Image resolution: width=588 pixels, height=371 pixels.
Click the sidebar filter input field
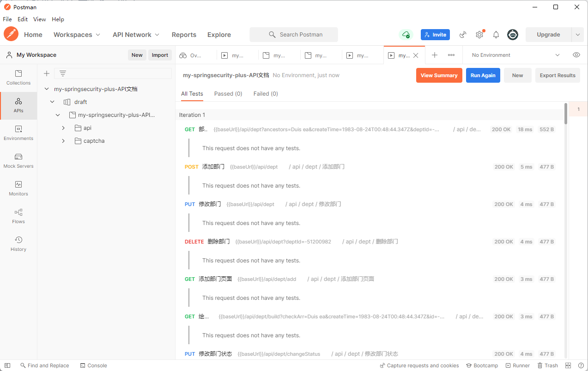pyautogui.click(x=113, y=73)
